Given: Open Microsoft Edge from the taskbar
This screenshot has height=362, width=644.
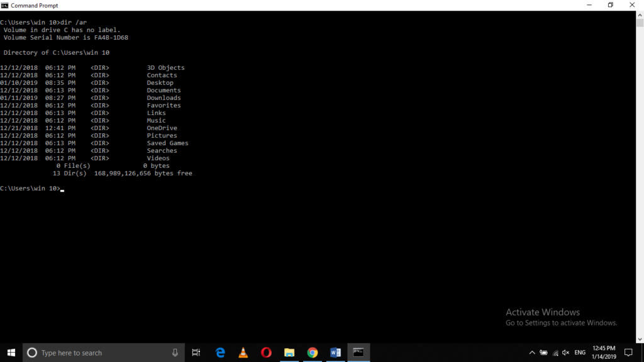Looking at the screenshot, I should coord(219,353).
